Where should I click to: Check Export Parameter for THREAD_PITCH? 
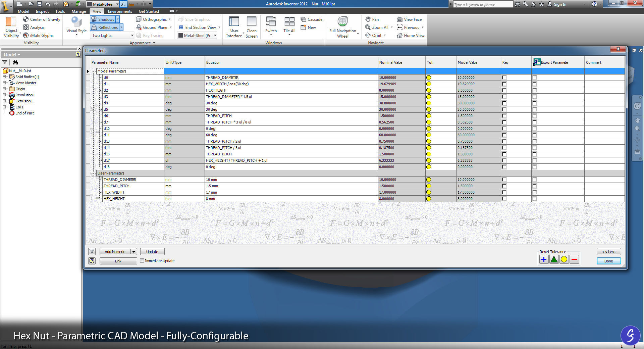(535, 186)
